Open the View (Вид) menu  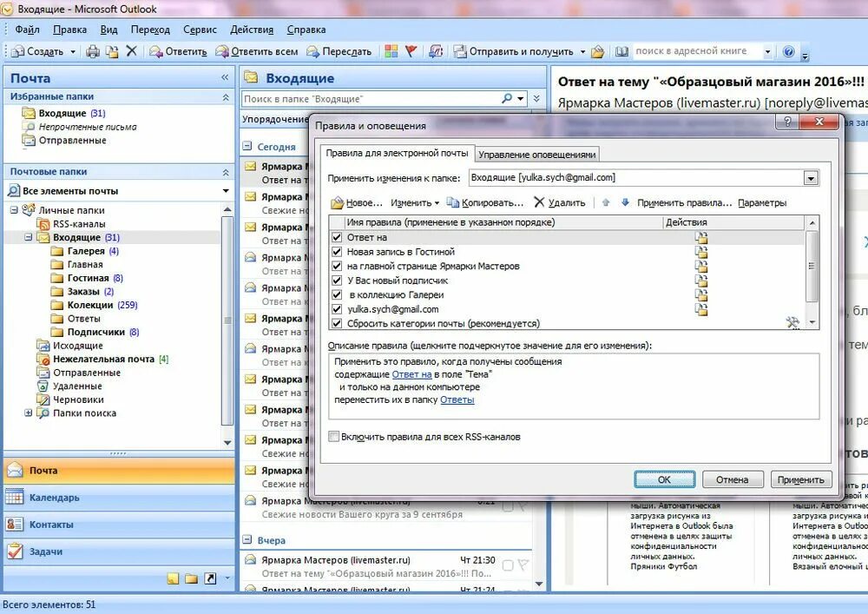click(x=109, y=30)
